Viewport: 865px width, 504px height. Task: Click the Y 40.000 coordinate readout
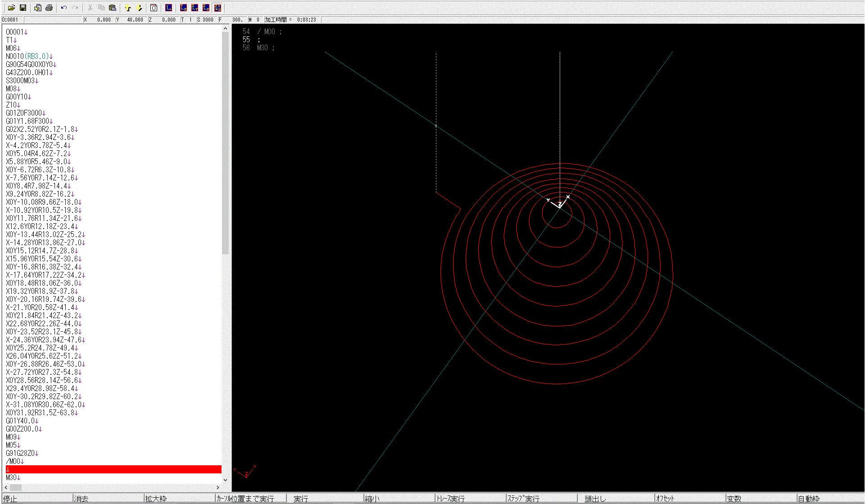click(x=130, y=20)
